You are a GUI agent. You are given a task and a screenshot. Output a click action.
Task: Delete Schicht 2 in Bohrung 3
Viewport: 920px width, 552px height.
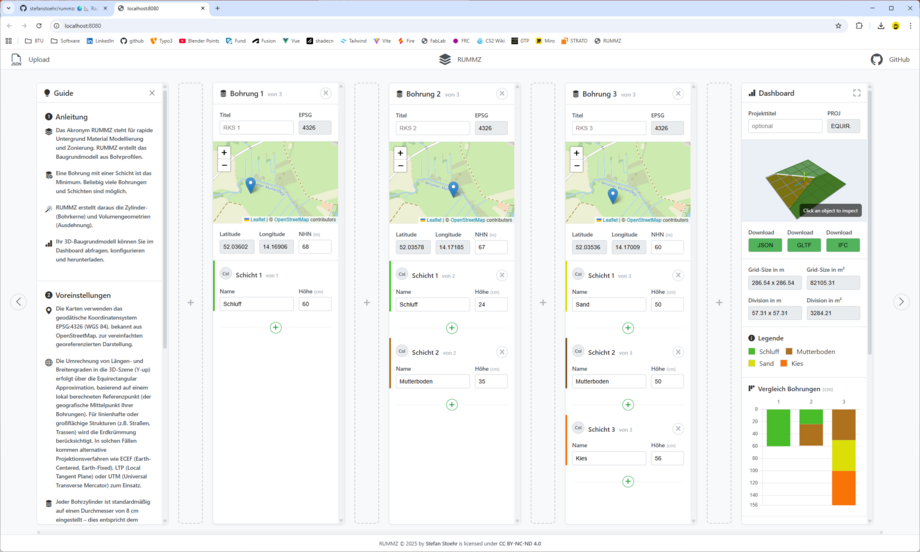678,352
